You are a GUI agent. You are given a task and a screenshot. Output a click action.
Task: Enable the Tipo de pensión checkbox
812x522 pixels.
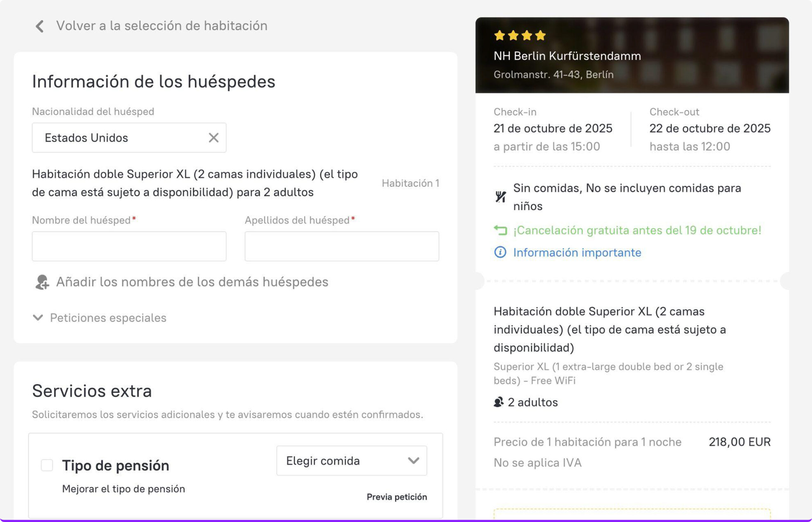47,466
